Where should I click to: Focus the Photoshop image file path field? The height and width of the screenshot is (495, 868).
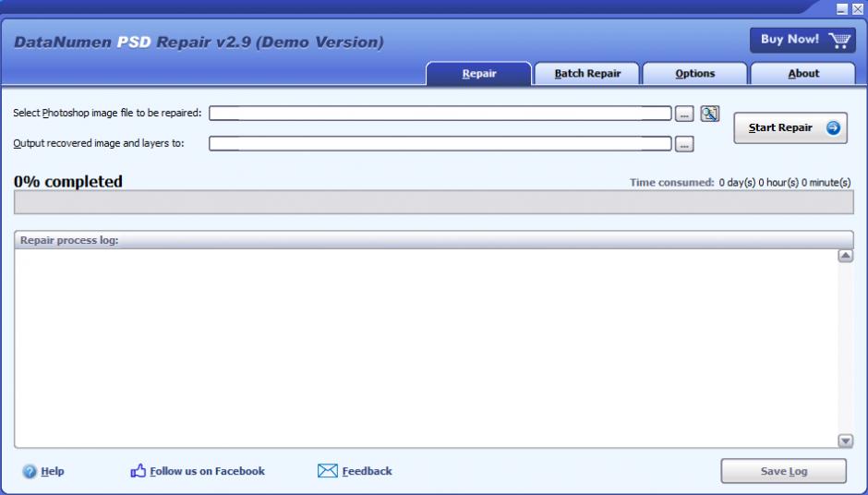(440, 114)
